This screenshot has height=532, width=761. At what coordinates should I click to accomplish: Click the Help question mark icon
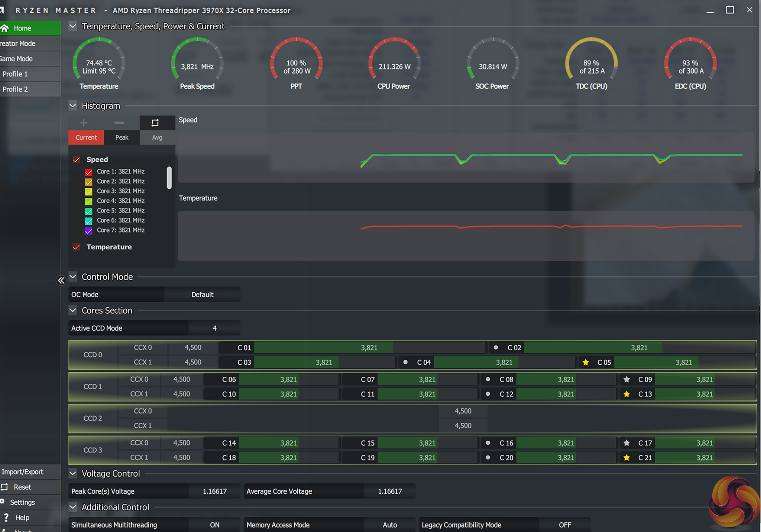point(6,517)
